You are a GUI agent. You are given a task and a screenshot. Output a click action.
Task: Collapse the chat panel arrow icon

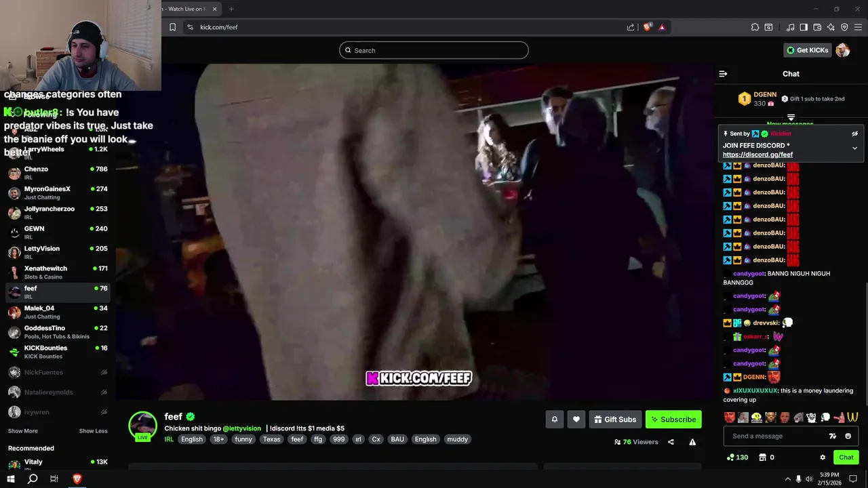723,74
